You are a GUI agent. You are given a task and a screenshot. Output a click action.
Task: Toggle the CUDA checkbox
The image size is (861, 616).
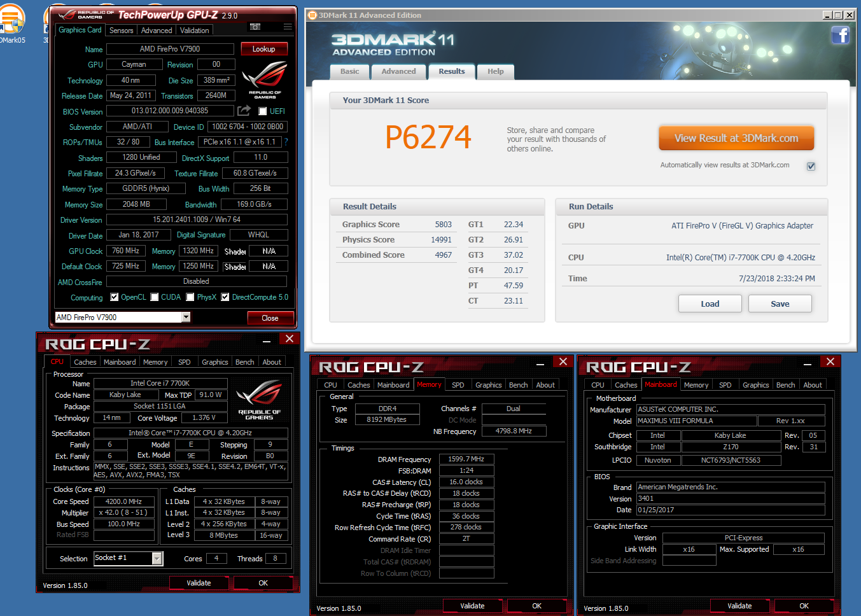(x=154, y=297)
